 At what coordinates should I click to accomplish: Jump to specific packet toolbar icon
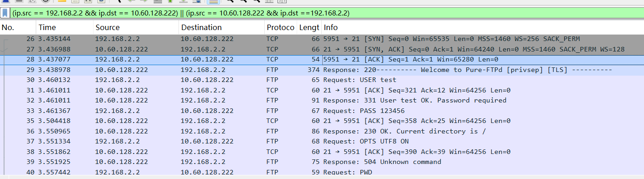pyautogui.click(x=158, y=1)
